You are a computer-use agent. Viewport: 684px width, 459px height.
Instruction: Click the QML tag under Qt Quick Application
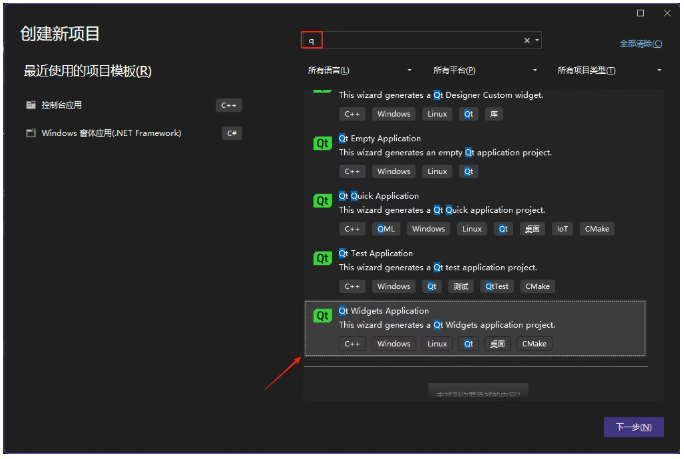(x=386, y=229)
